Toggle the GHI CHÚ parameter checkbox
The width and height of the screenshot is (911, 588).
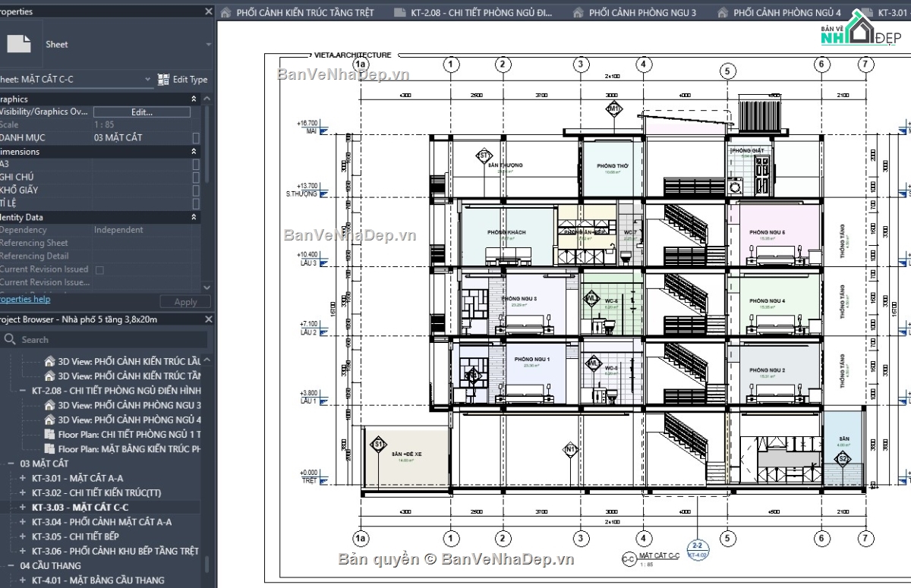(196, 177)
